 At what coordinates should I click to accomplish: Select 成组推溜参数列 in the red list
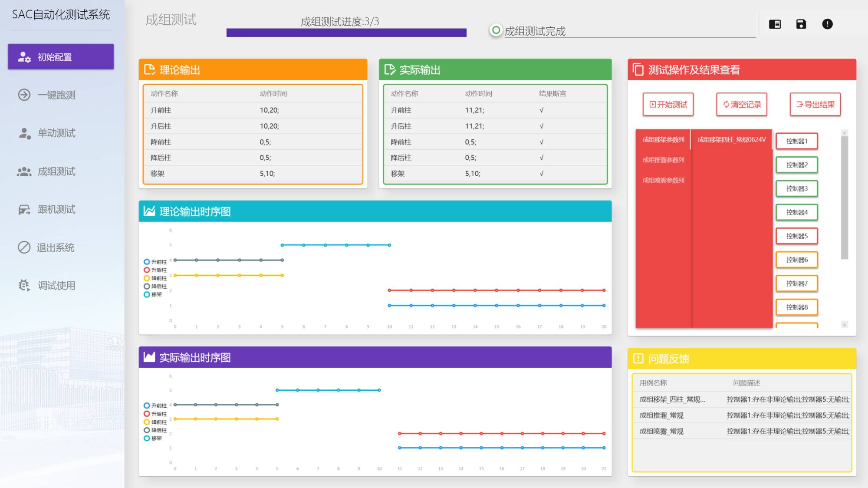point(663,160)
